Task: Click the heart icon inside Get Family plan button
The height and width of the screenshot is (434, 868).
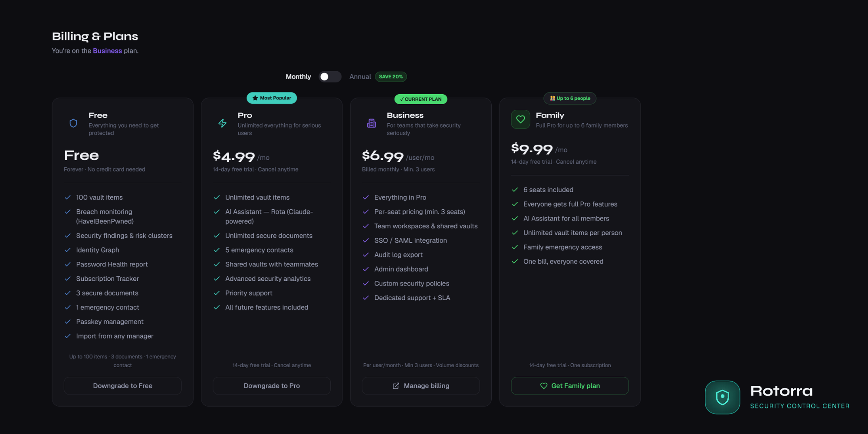Action: tap(543, 386)
